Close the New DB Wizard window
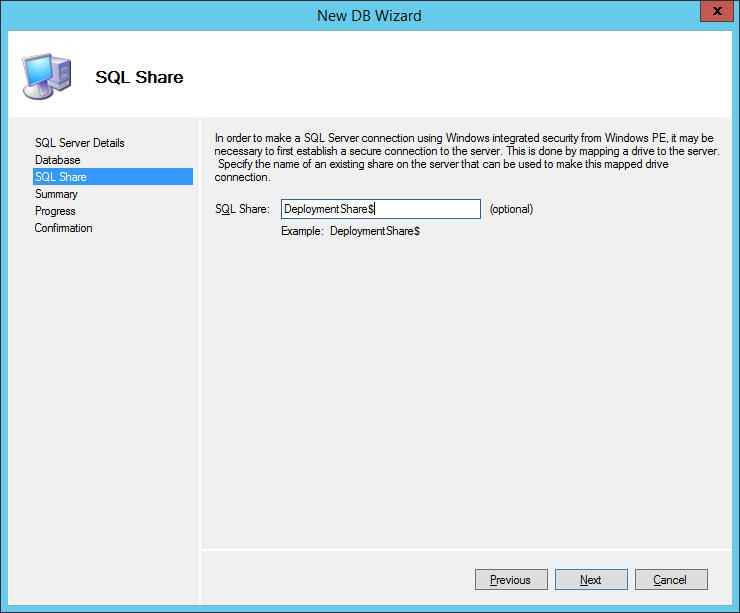Screen dimensions: 740x613 (x=713, y=14)
